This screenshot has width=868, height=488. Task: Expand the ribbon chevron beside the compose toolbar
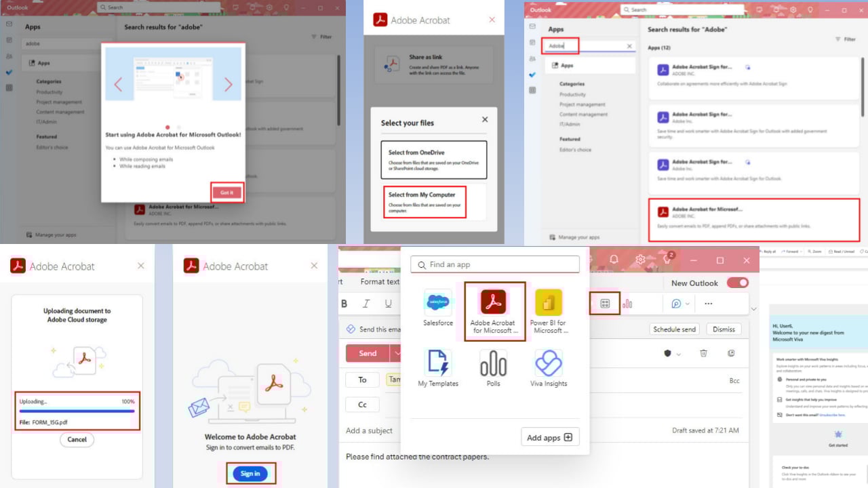(x=753, y=309)
